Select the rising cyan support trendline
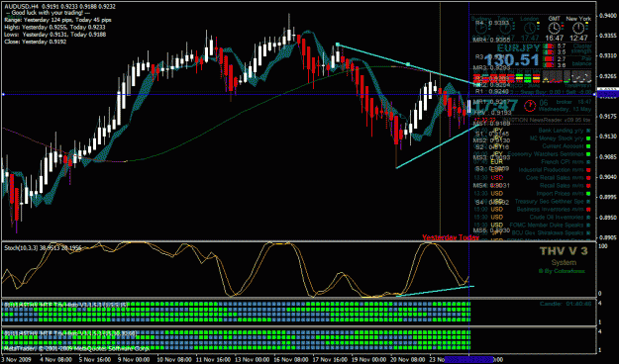This screenshot has width=619, height=364. tap(438, 146)
